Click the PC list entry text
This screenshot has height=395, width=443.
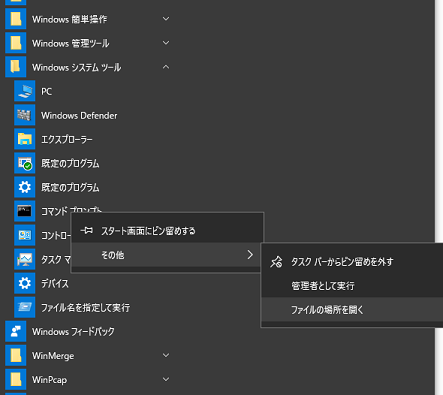point(46,92)
